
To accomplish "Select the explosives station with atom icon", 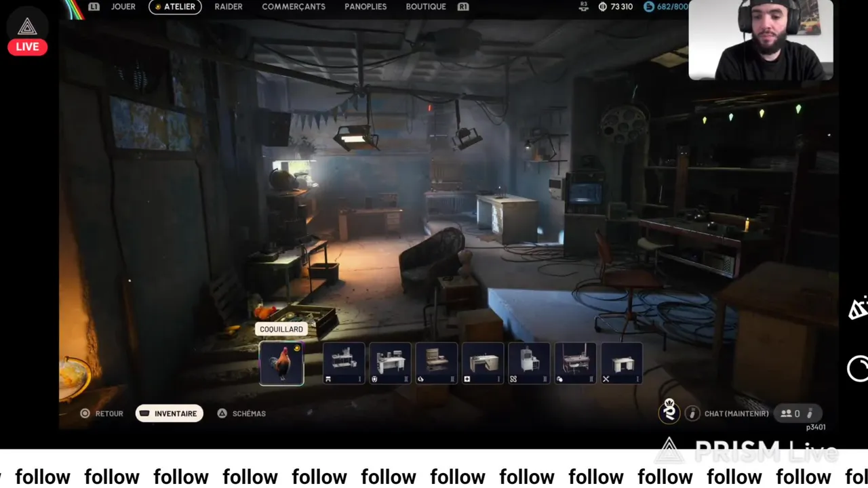I will (x=528, y=364).
